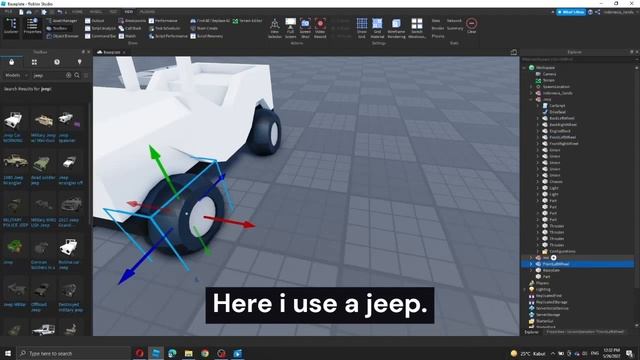The height and width of the screenshot is (360, 640).
Task: Show Render stats
Action: 438,28
